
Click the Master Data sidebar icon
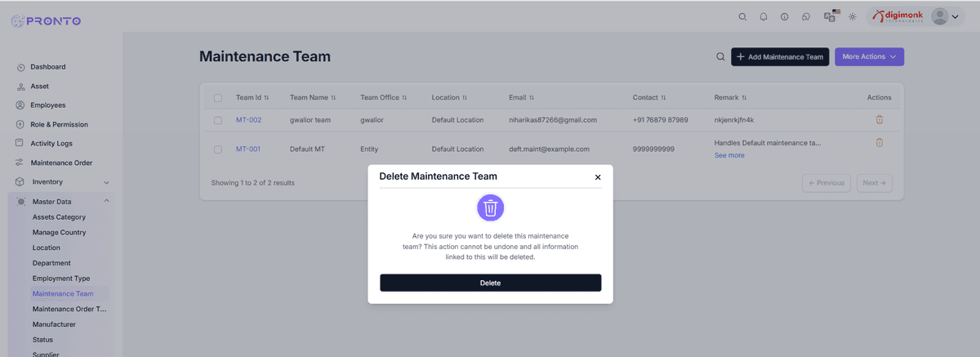click(x=20, y=201)
